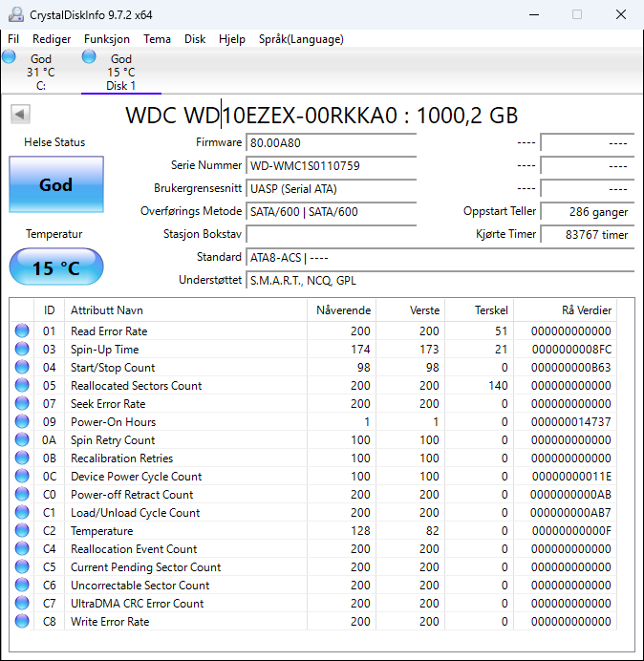
Task: Click the 286 ganger power-on count field
Action: [587, 212]
